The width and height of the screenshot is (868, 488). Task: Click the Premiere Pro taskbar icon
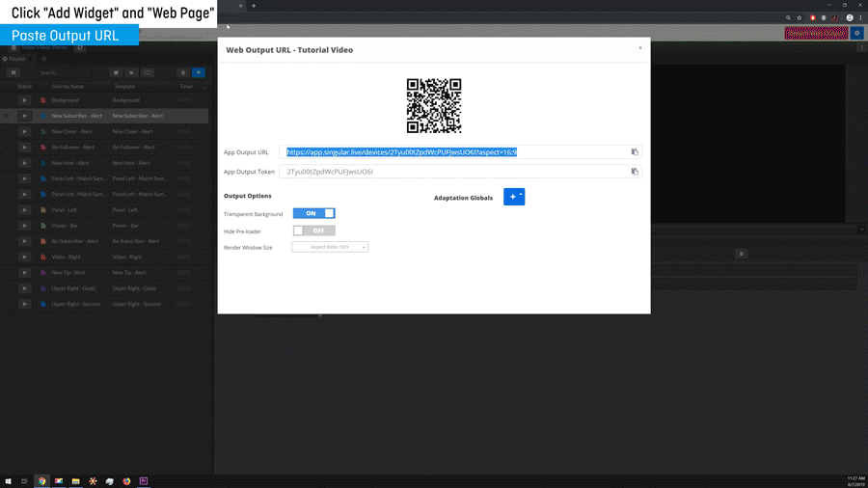coord(144,481)
